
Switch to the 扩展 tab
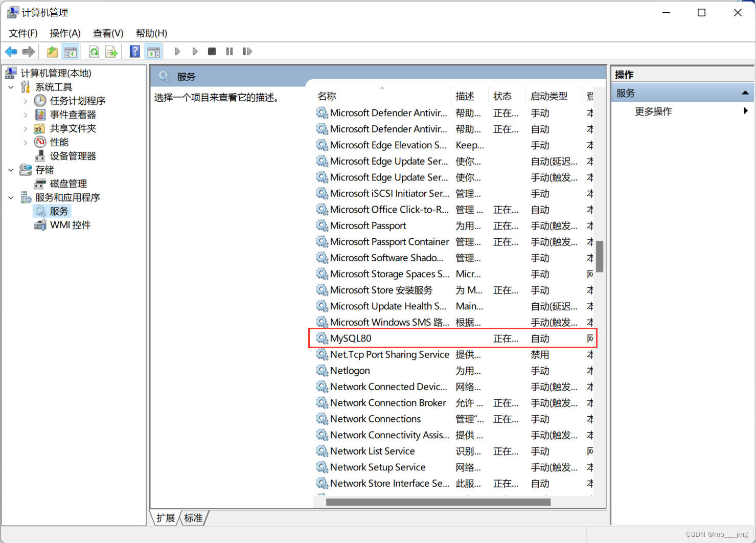166,518
